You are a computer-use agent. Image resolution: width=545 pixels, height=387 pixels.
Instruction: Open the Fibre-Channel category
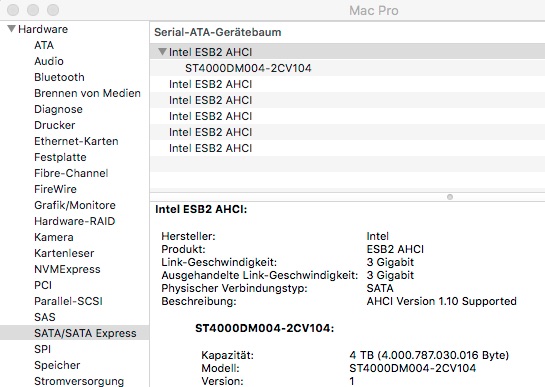tap(71, 173)
